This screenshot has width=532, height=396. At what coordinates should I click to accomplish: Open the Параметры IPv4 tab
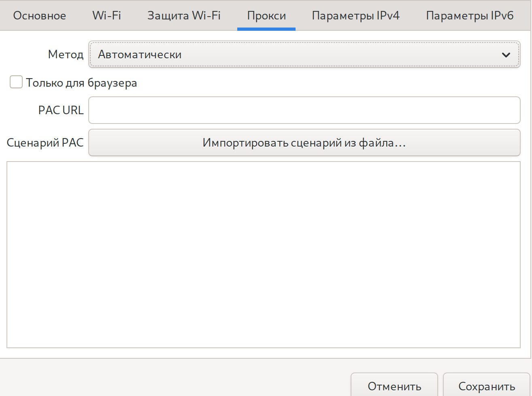[355, 15]
